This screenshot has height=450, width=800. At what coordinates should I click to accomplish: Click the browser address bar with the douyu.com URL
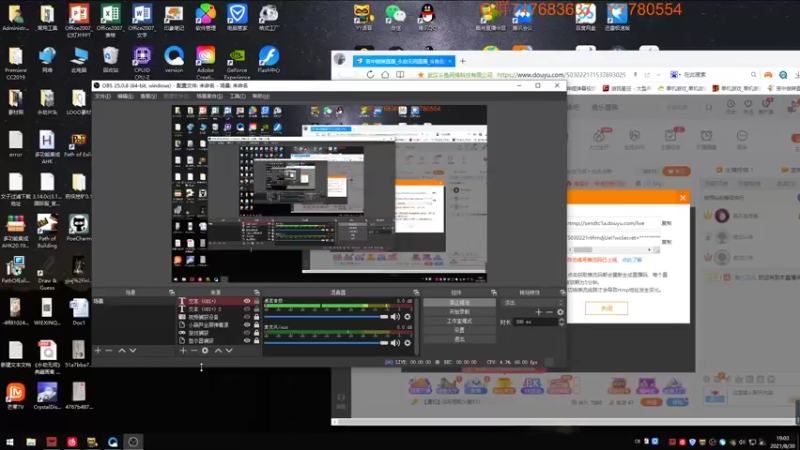pos(561,74)
